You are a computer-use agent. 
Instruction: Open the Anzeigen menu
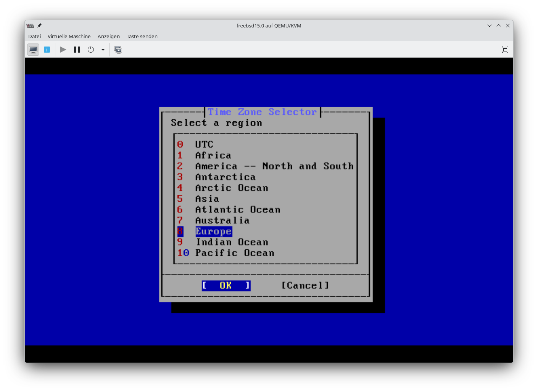(x=108, y=36)
